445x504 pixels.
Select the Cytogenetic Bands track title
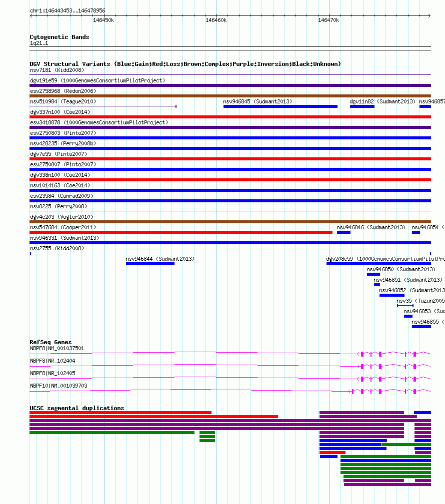[x=59, y=37]
